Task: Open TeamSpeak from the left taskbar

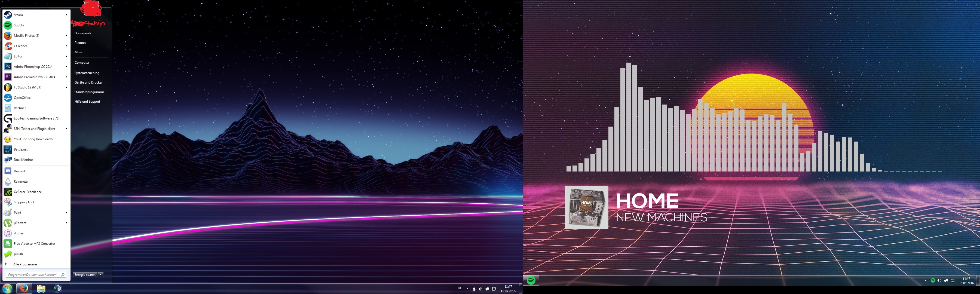Action: (57, 288)
